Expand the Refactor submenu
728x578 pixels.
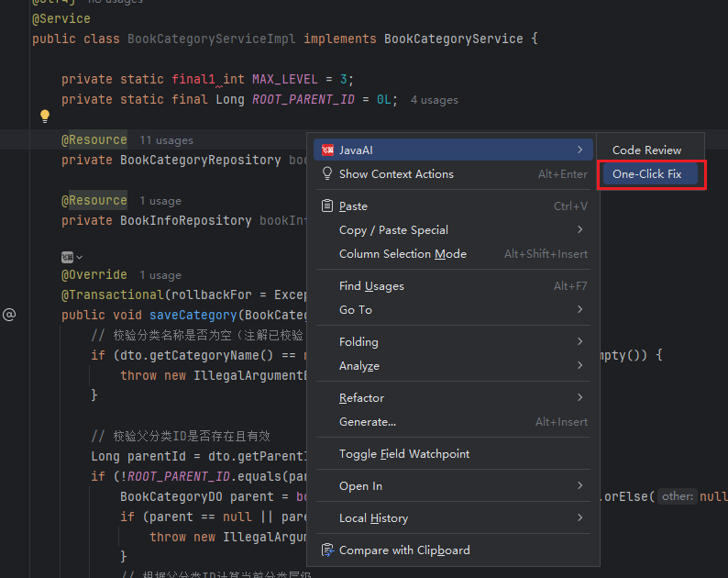[x=579, y=398]
